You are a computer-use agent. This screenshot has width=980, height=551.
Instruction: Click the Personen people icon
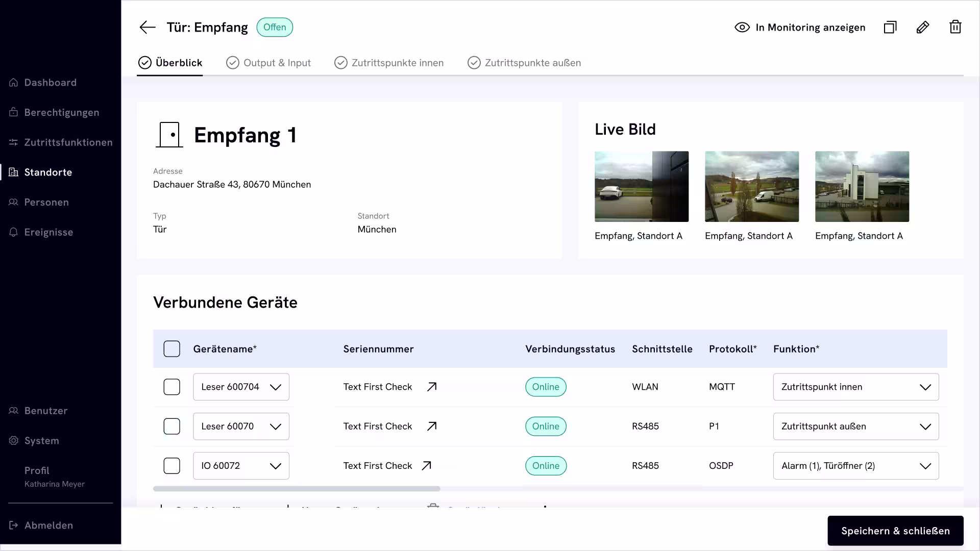[14, 202]
